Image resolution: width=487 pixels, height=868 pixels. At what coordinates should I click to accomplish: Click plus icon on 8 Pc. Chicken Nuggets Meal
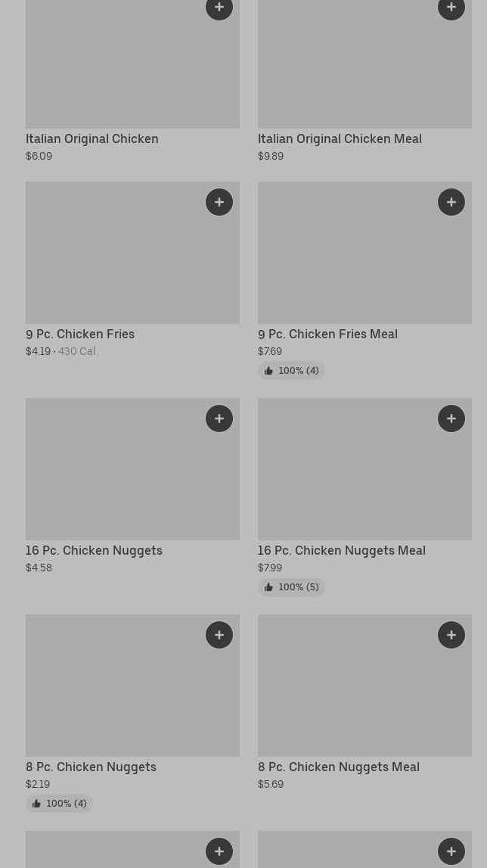click(451, 635)
